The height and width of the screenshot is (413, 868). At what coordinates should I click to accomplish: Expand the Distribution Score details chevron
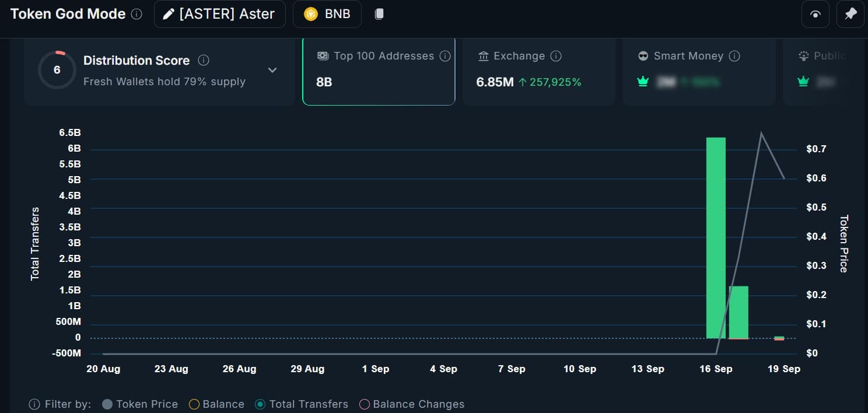pos(272,69)
